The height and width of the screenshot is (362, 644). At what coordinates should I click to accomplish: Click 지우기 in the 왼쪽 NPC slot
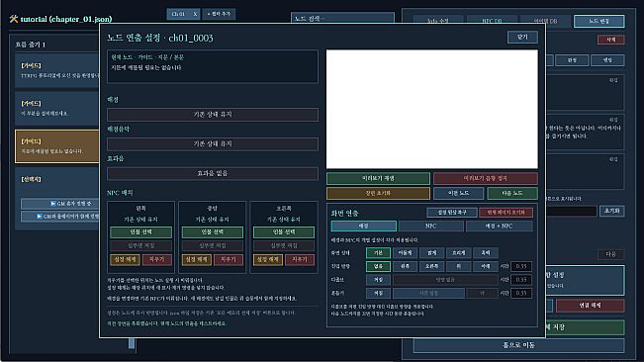[x=157, y=259]
